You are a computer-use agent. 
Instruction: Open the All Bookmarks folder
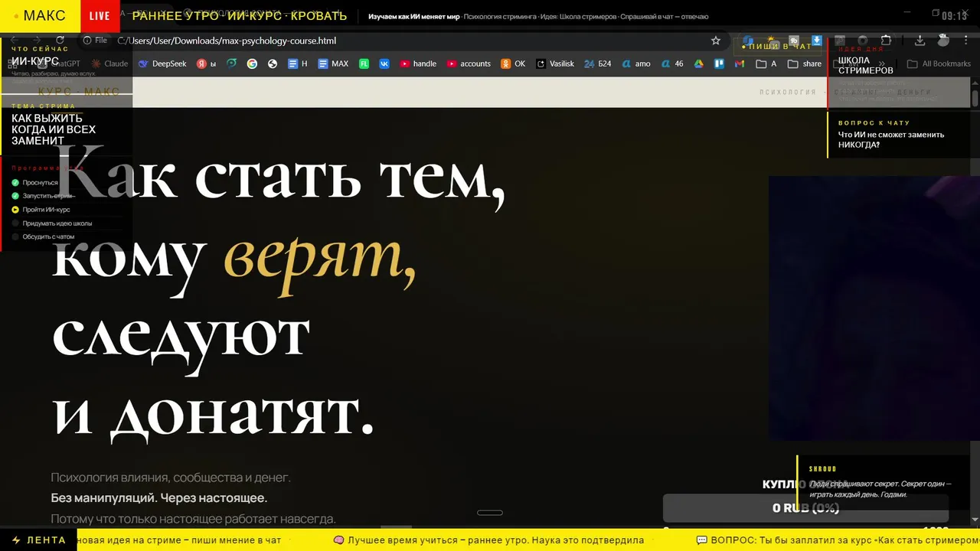point(939,64)
